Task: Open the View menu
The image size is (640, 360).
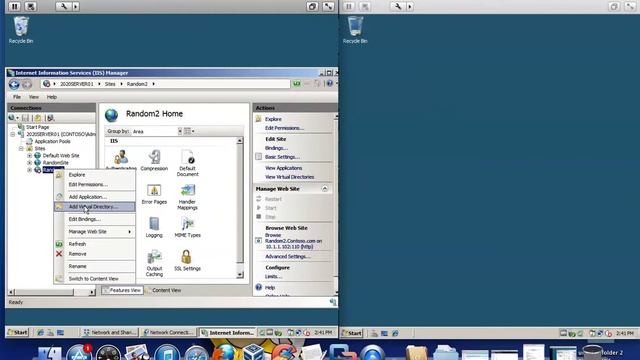Action: click(x=33, y=97)
